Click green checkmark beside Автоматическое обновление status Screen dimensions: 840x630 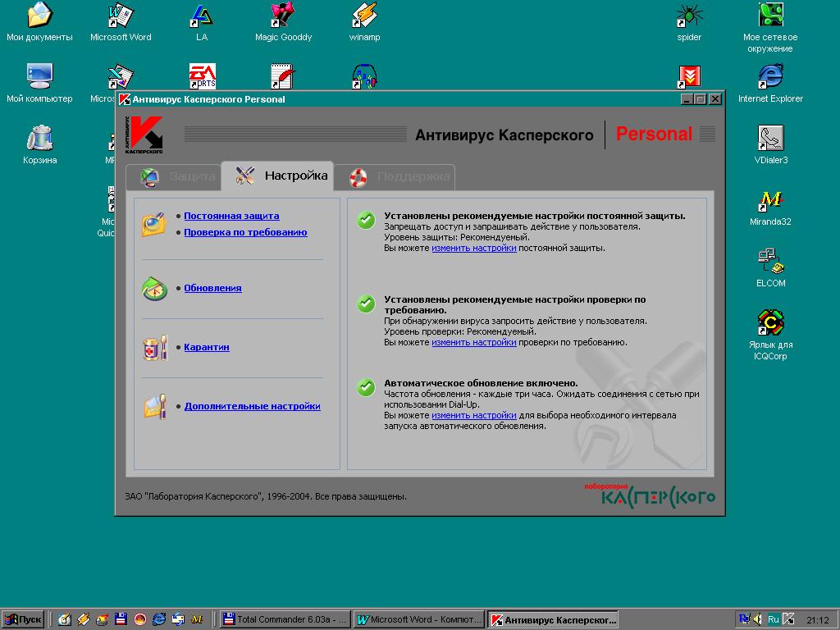366,387
